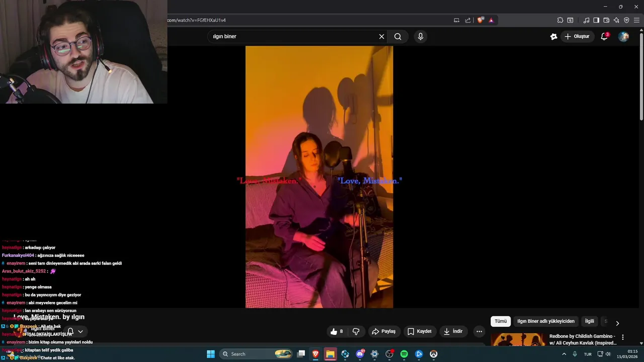The width and height of the screenshot is (644, 362).
Task: Select the İlgili filter chip
Action: click(589, 321)
